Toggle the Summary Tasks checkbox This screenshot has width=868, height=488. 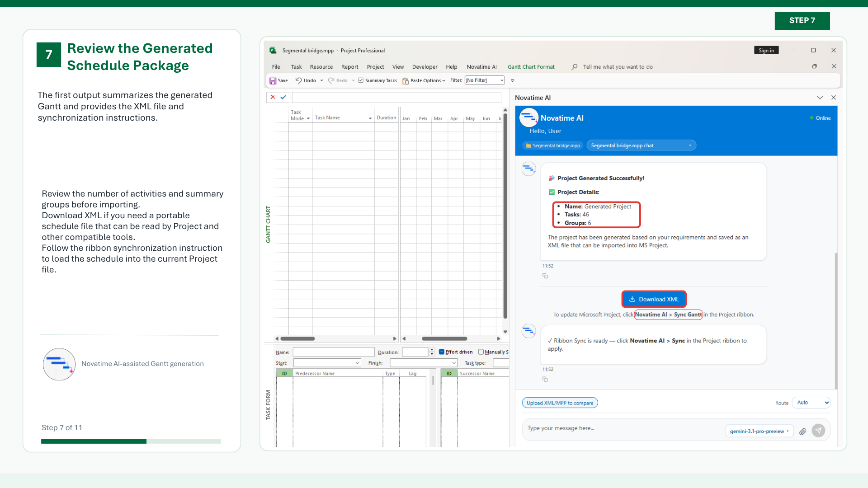click(x=361, y=80)
